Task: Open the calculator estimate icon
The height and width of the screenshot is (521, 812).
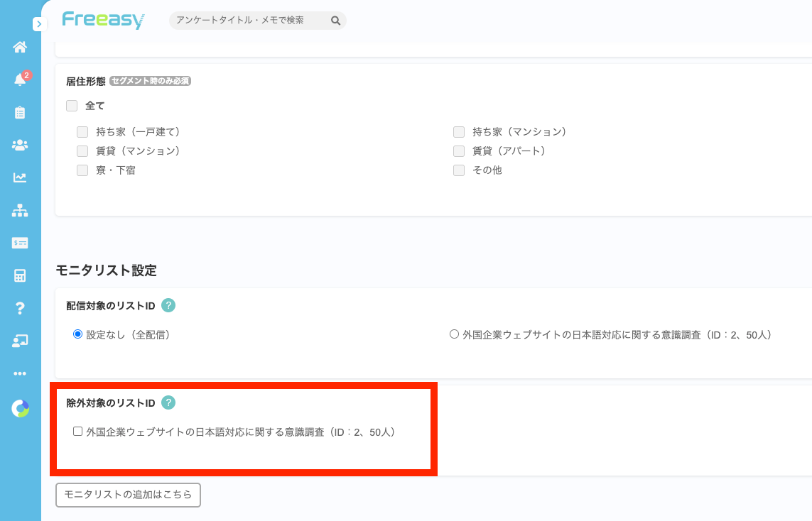Action: click(x=20, y=275)
